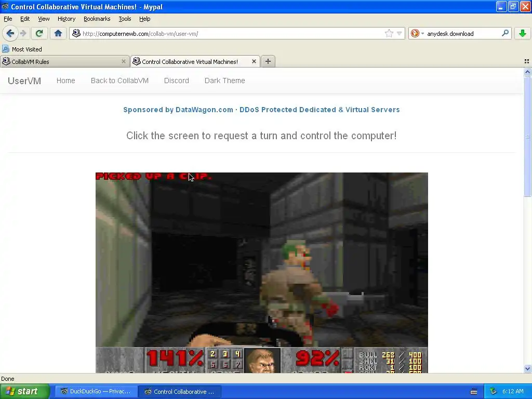Viewport: 532px width, 399px height.
Task: Restore down the Mypal window
Action: tap(513, 6)
